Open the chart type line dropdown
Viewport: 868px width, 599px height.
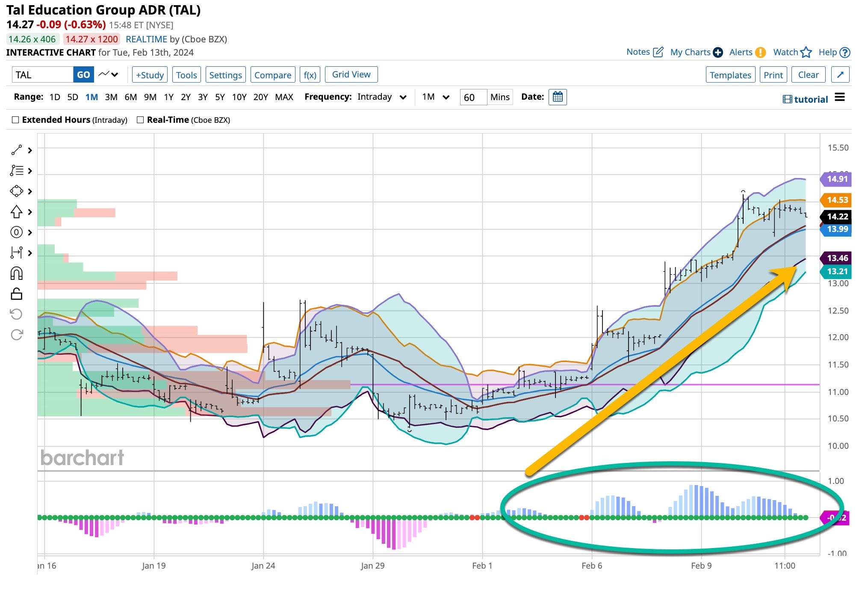tap(108, 74)
